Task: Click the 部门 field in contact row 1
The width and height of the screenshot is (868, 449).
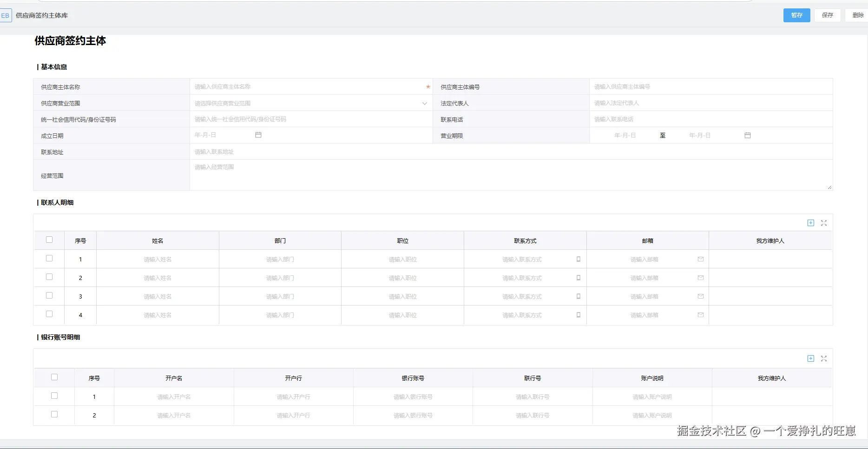Action: tap(280, 260)
